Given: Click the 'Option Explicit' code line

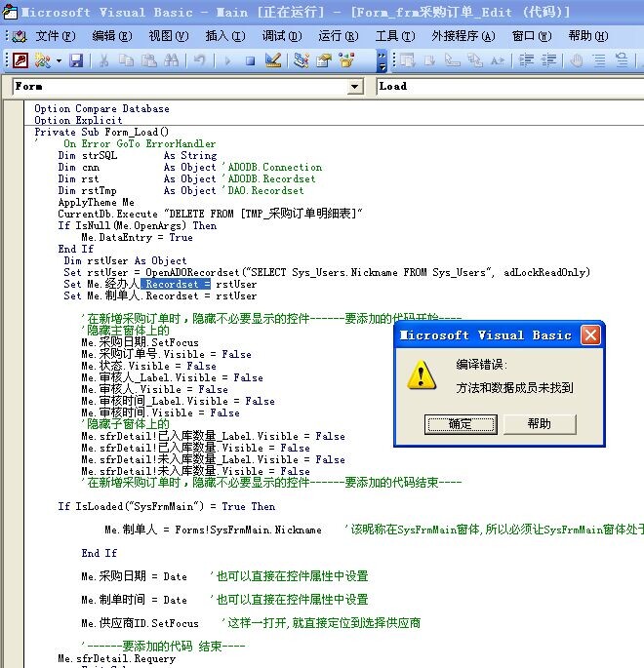Looking at the screenshot, I should click(x=78, y=120).
